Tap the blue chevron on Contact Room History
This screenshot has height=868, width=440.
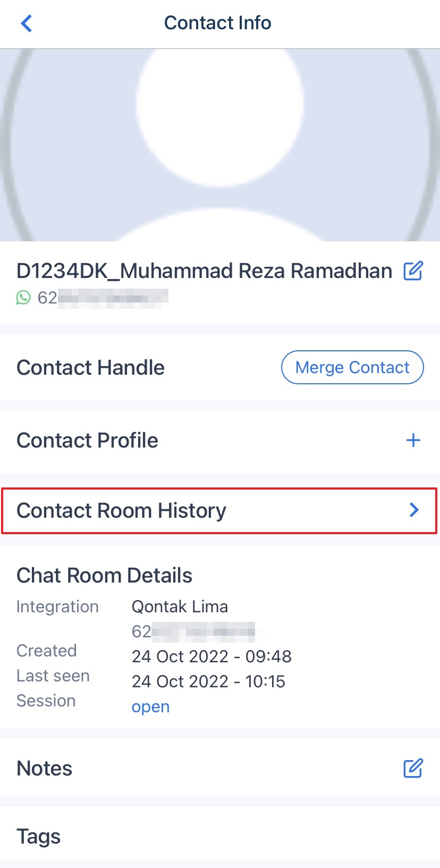[414, 510]
